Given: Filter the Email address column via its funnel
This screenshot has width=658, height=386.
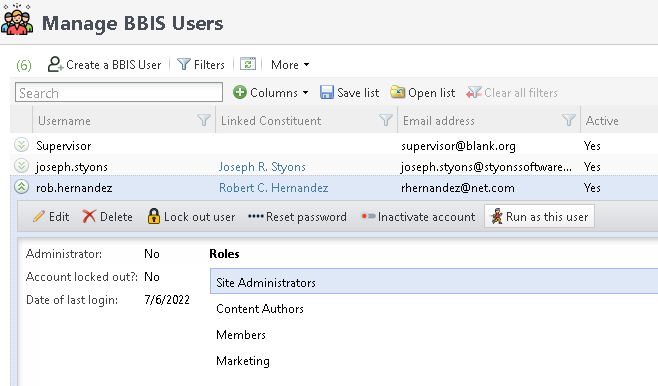Looking at the screenshot, I should coord(569,121).
